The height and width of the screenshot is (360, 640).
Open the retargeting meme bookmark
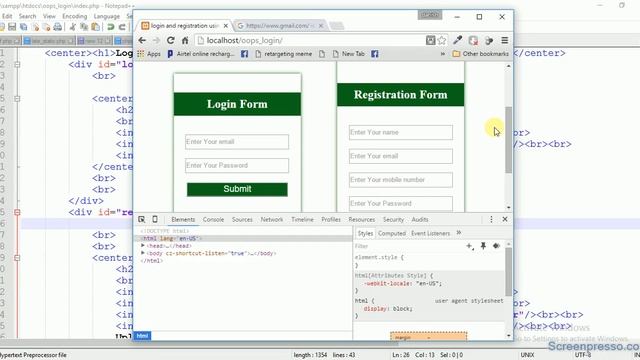283,54
